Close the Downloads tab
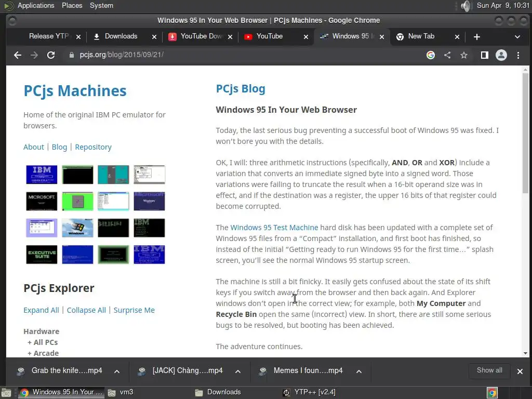Image resolution: width=532 pixels, height=399 pixels. pos(154,37)
